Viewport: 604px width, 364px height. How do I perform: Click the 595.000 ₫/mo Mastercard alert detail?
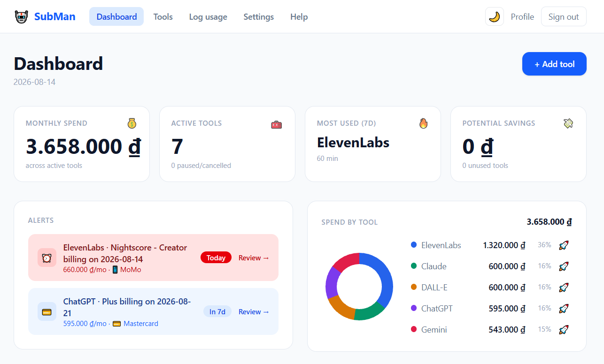click(x=111, y=324)
